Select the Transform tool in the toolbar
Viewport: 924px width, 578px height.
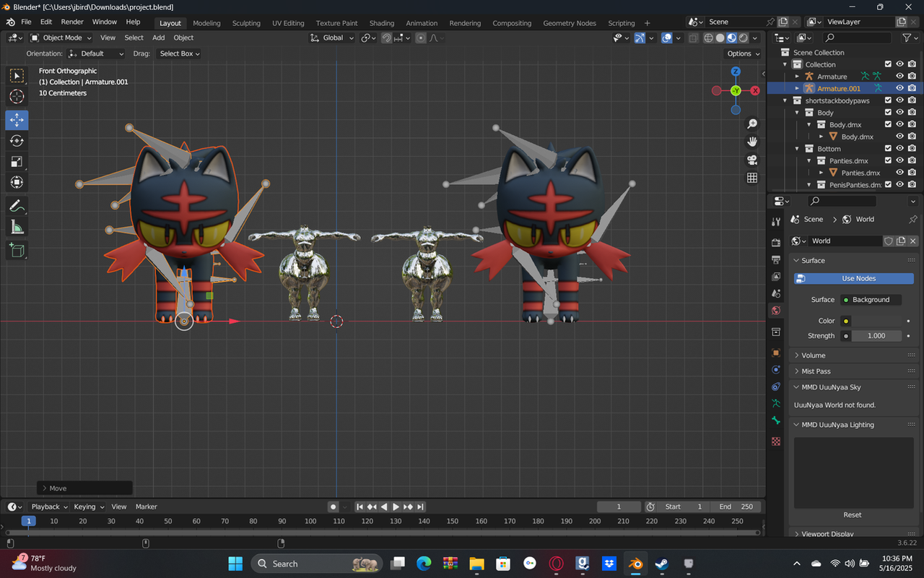[17, 183]
